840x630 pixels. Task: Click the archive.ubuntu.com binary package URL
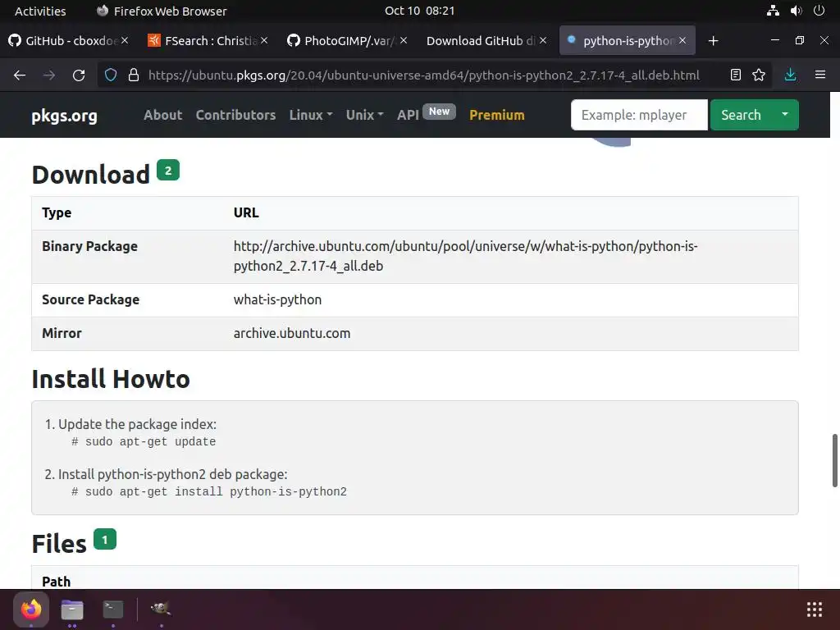[466, 256]
